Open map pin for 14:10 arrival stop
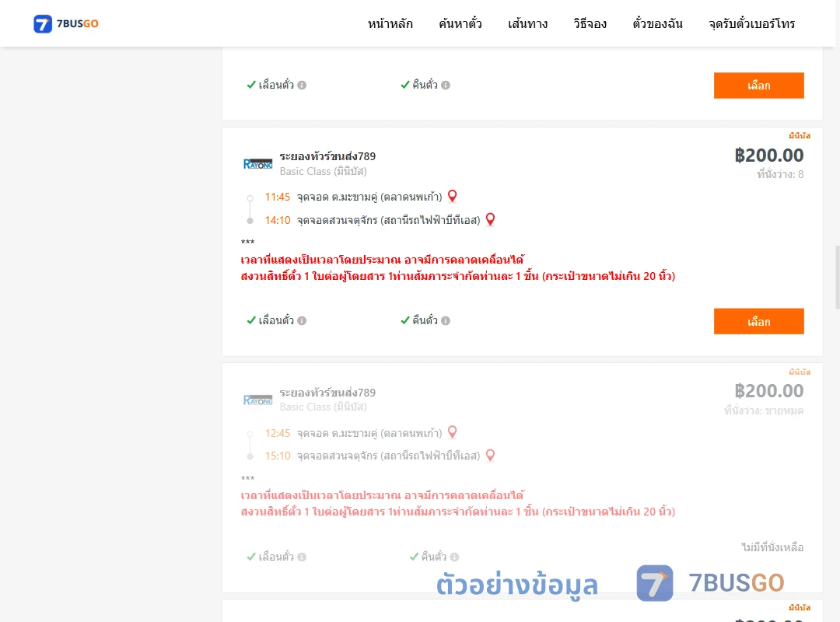This screenshot has height=622, width=840. point(490,220)
